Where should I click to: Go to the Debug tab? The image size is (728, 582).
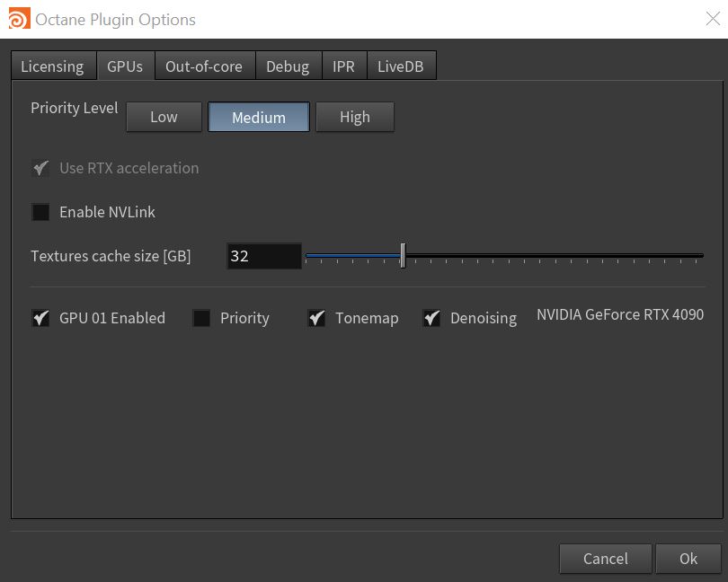pos(288,66)
